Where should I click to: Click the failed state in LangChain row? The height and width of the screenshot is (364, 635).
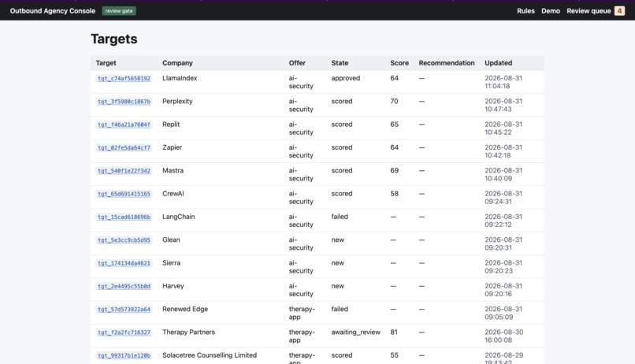pos(340,217)
